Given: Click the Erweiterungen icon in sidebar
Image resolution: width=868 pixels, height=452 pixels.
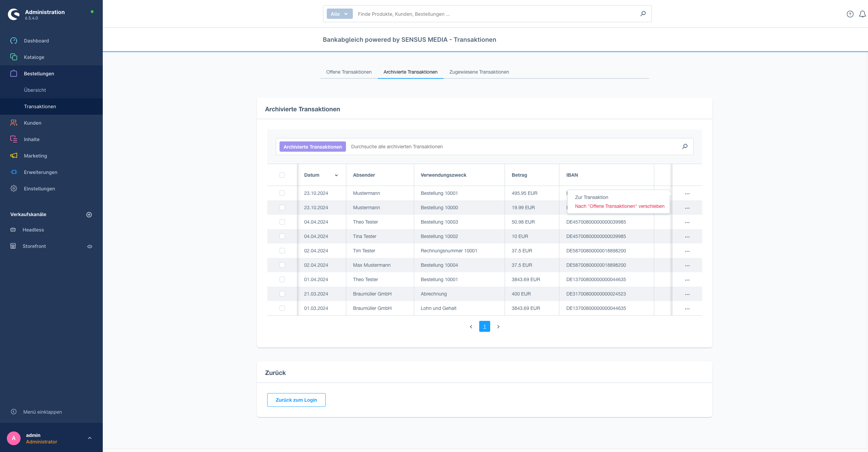Looking at the screenshot, I should click(x=14, y=172).
